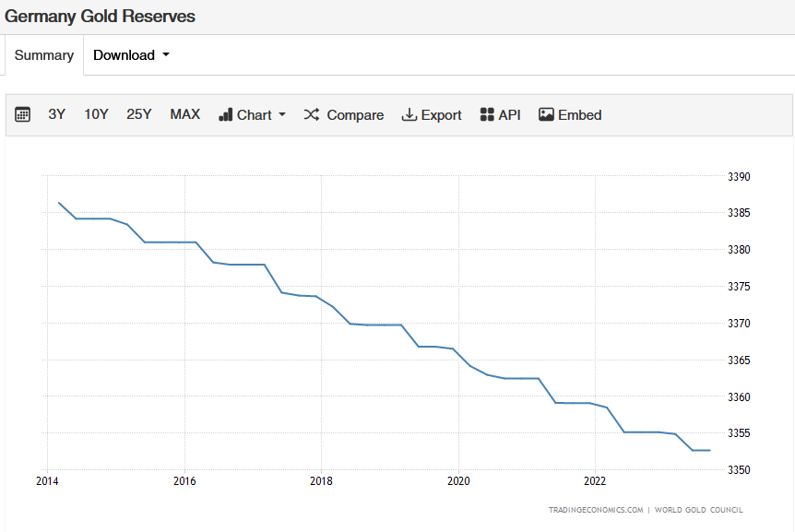Click the bar chart icon
Screen dimensions: 795x532
click(x=225, y=115)
